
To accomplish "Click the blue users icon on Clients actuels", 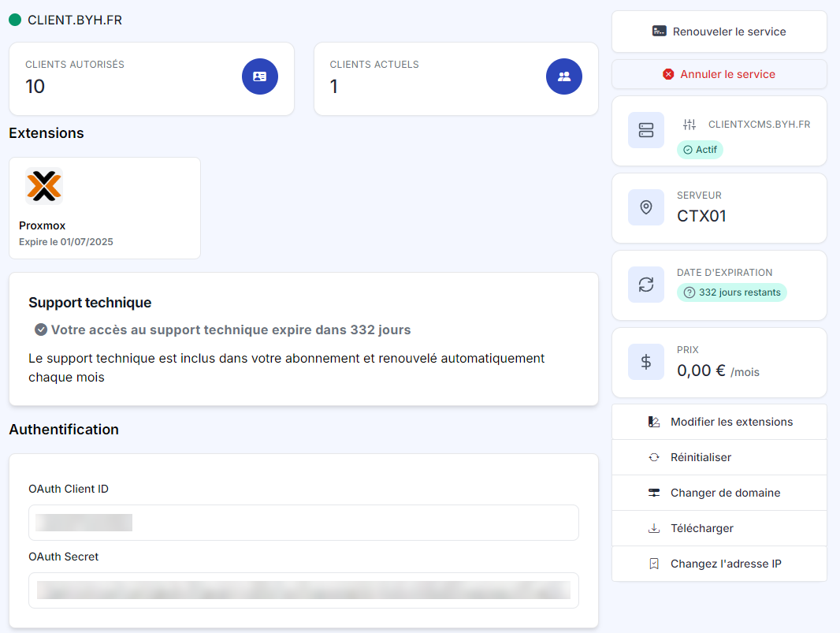I will coord(564,76).
